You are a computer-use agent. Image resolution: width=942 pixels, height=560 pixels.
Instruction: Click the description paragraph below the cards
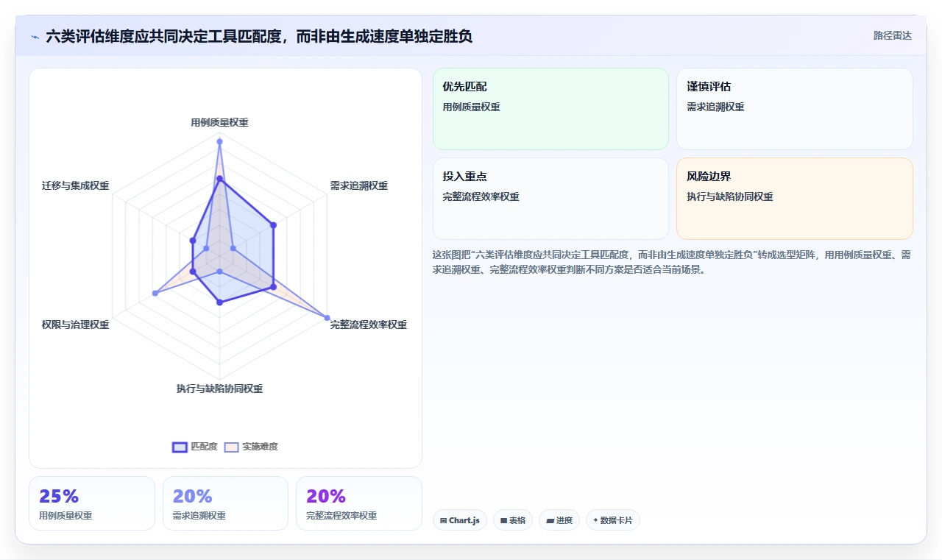coord(672,262)
